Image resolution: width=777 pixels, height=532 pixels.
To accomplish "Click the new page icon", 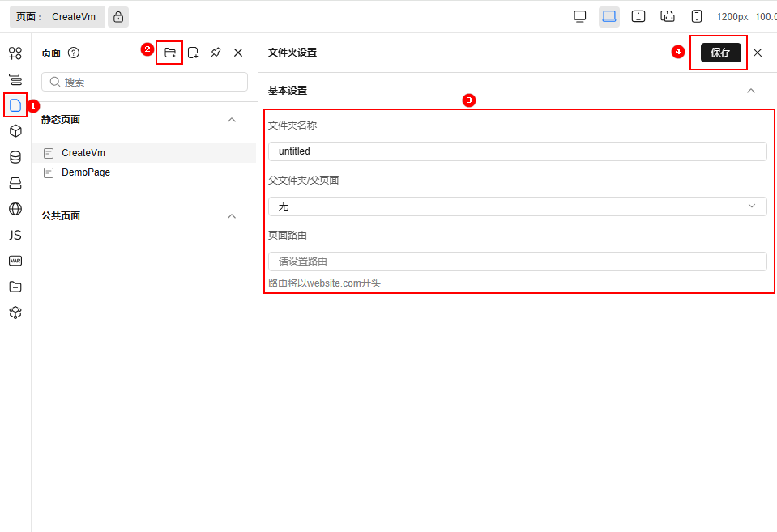I will pos(193,53).
